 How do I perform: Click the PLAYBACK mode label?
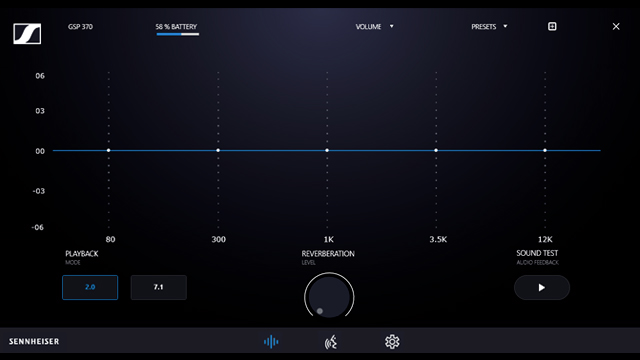pos(82,253)
